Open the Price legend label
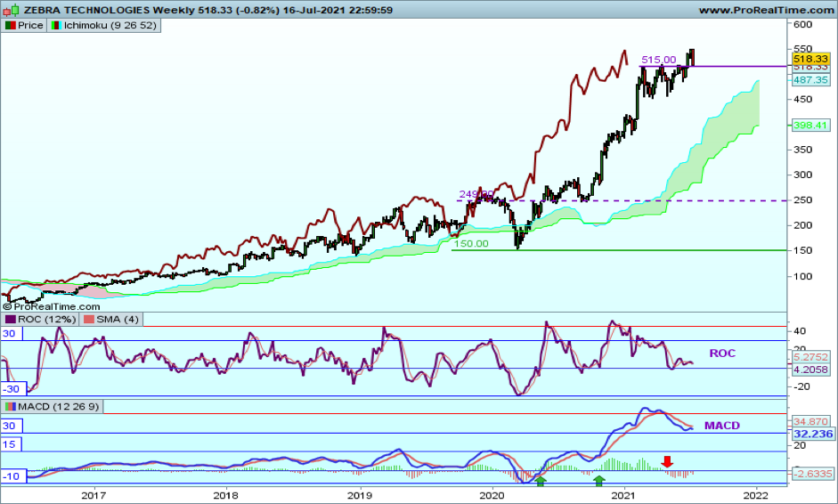The image size is (838, 504). [30, 25]
